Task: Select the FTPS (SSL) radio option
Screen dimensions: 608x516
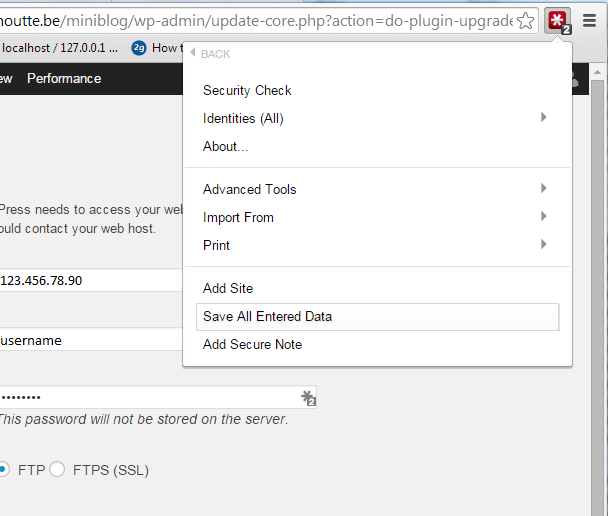Action: [x=57, y=469]
